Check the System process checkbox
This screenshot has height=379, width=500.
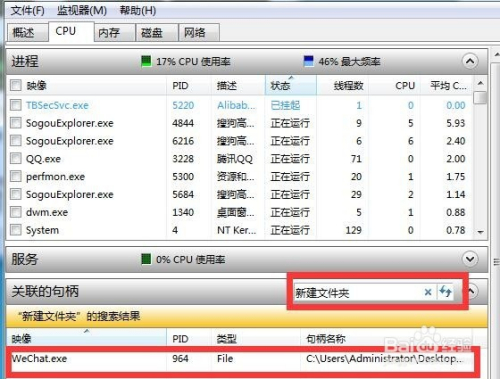pyautogui.click(x=16, y=230)
